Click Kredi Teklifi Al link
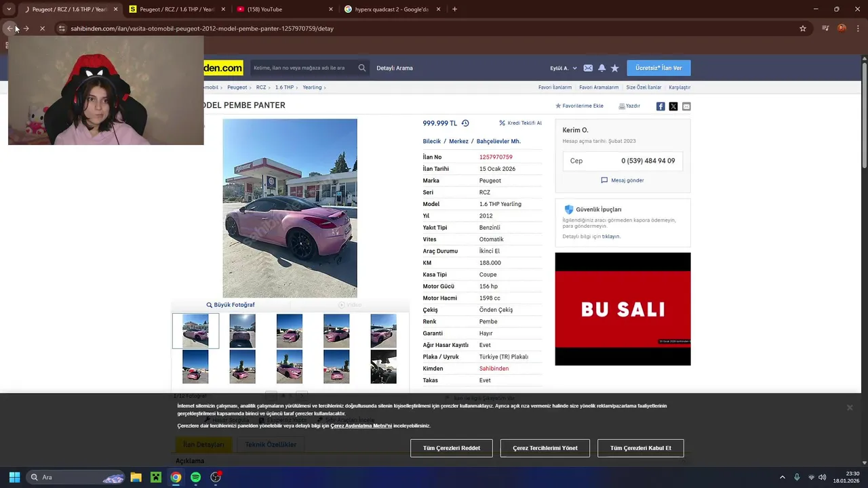Viewport: 868px width, 488px height. click(520, 123)
